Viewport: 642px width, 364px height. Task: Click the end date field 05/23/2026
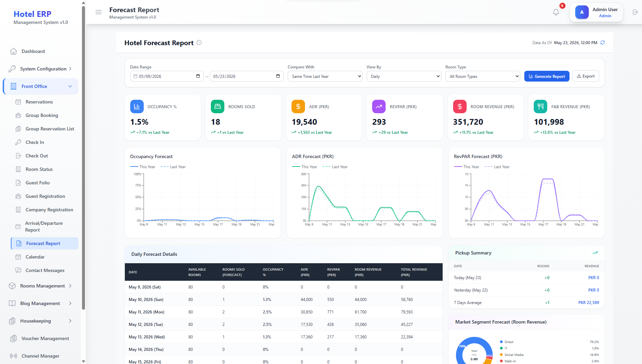click(x=247, y=76)
